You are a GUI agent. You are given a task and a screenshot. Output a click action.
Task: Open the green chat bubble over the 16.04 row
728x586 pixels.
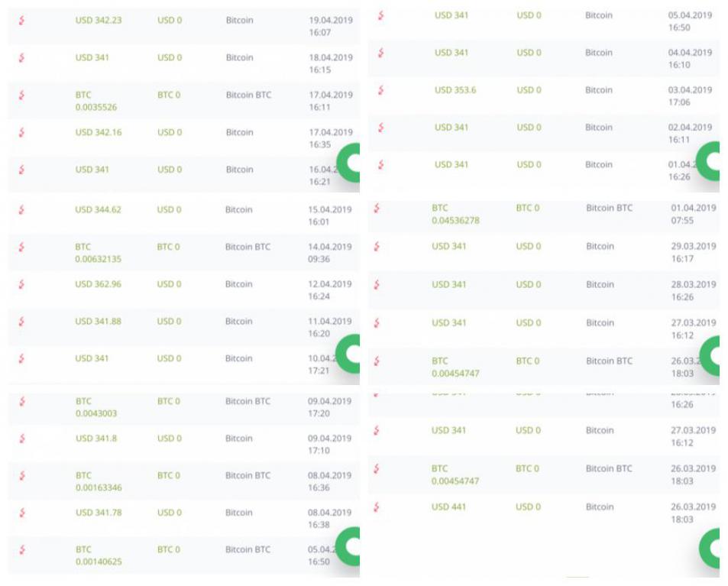click(x=348, y=163)
